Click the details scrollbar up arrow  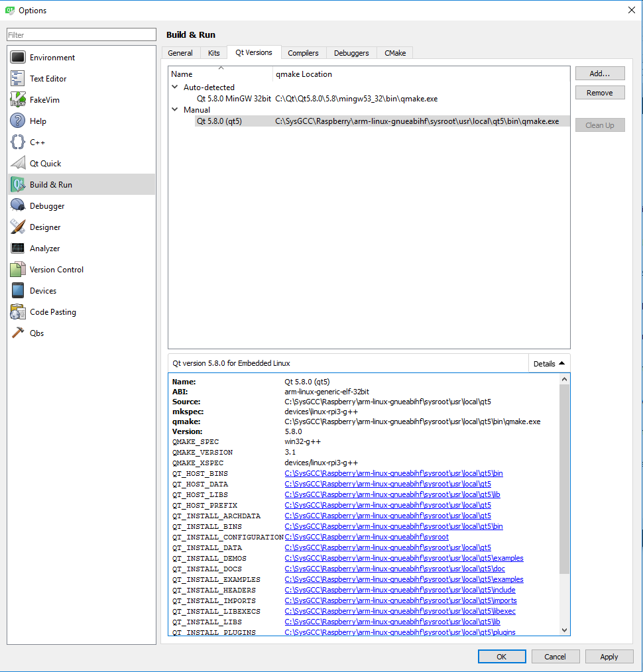coord(564,379)
